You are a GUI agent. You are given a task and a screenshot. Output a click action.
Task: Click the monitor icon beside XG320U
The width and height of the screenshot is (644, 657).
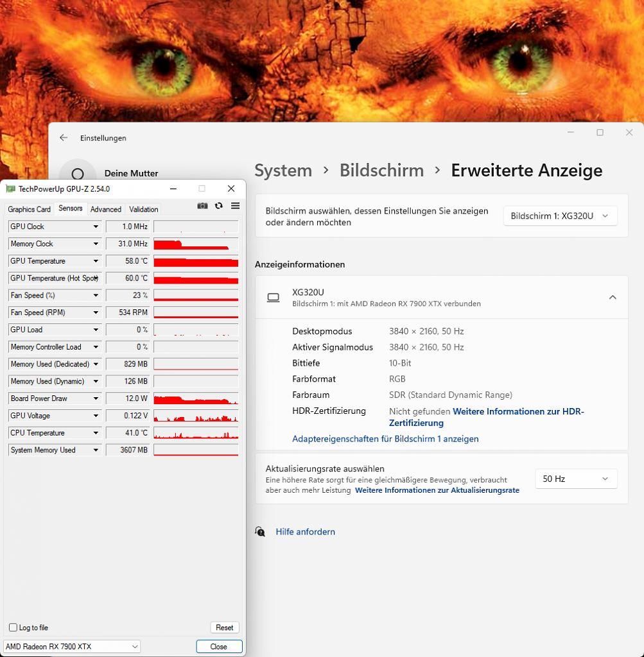coord(274,298)
